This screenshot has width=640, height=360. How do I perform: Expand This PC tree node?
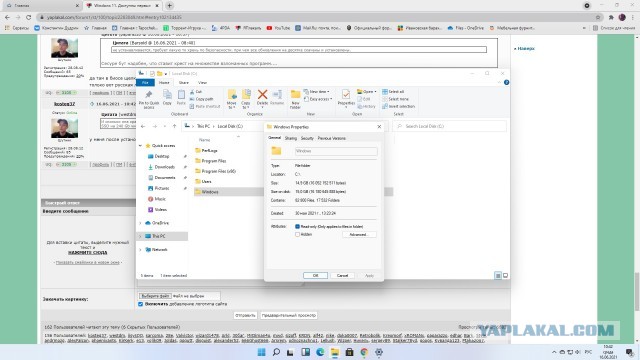click(140, 236)
